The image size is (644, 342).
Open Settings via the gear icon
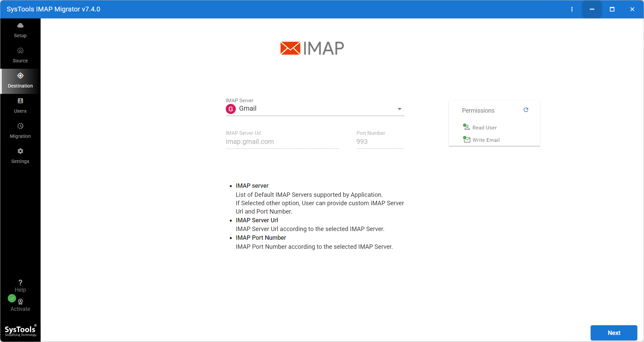coord(20,151)
